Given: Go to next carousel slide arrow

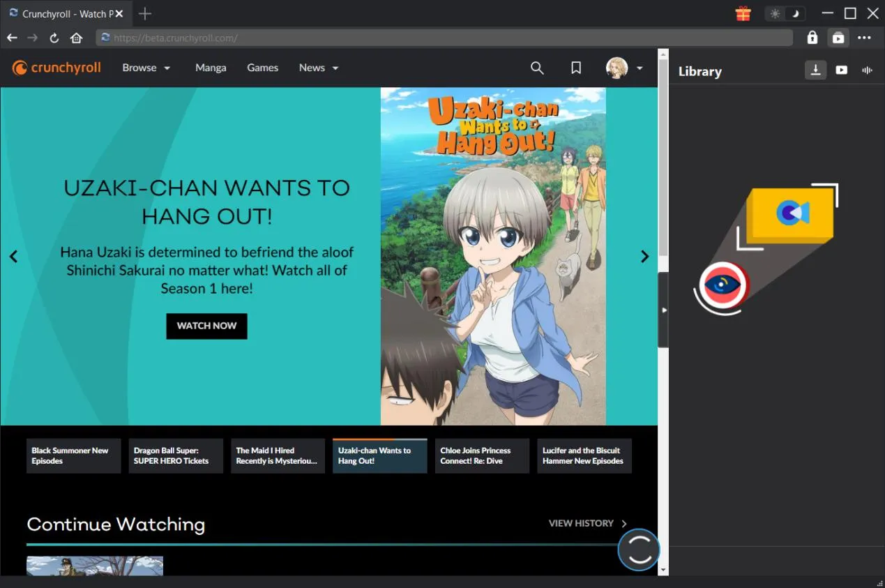Looking at the screenshot, I should click(x=644, y=257).
